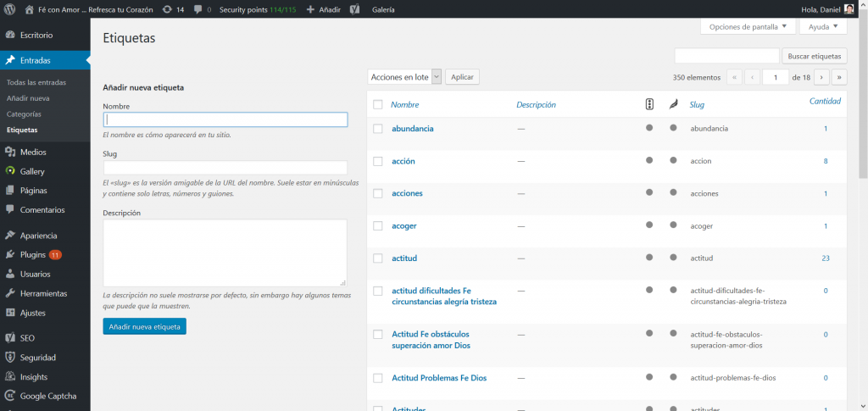Click Daniel's profile avatar

pos(849,9)
